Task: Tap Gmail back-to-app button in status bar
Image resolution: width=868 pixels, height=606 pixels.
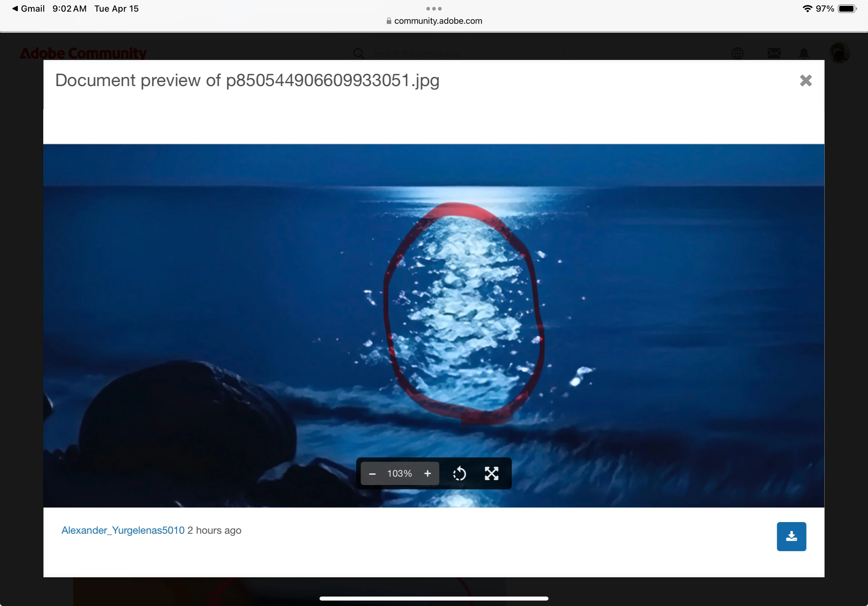Action: (28, 8)
